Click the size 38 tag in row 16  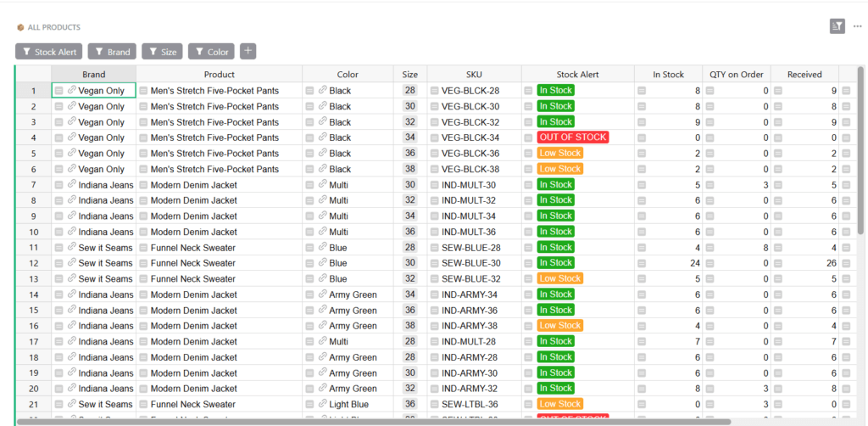(x=410, y=326)
